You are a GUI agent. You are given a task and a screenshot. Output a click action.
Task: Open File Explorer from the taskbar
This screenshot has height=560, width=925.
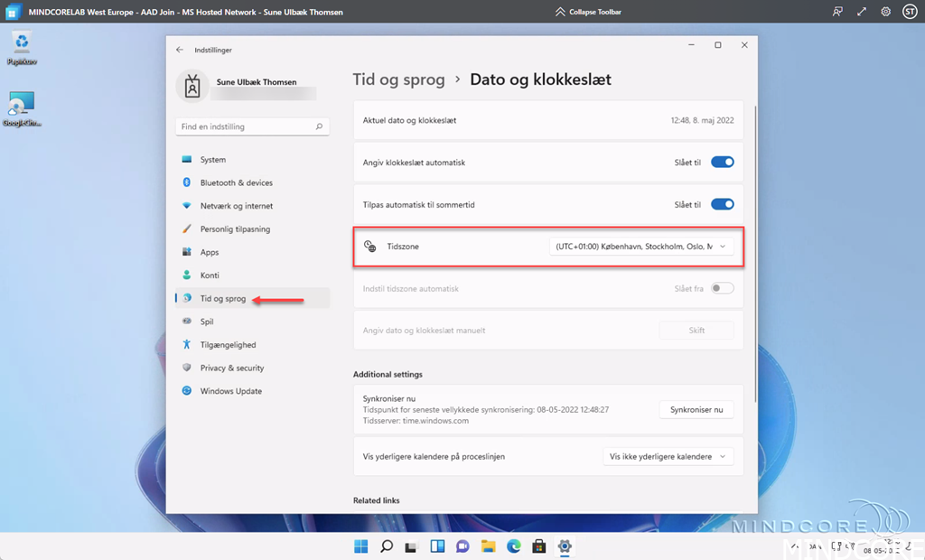tap(489, 546)
